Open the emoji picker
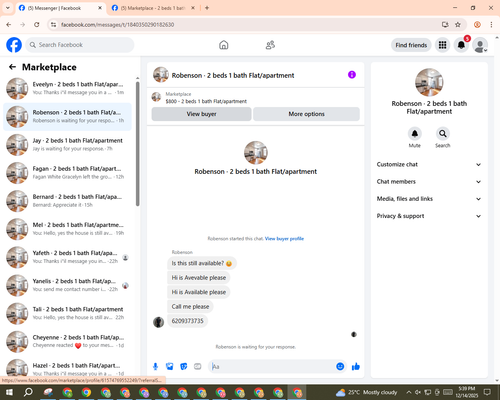Image resolution: width=500 pixels, height=400 pixels. pos(340,367)
